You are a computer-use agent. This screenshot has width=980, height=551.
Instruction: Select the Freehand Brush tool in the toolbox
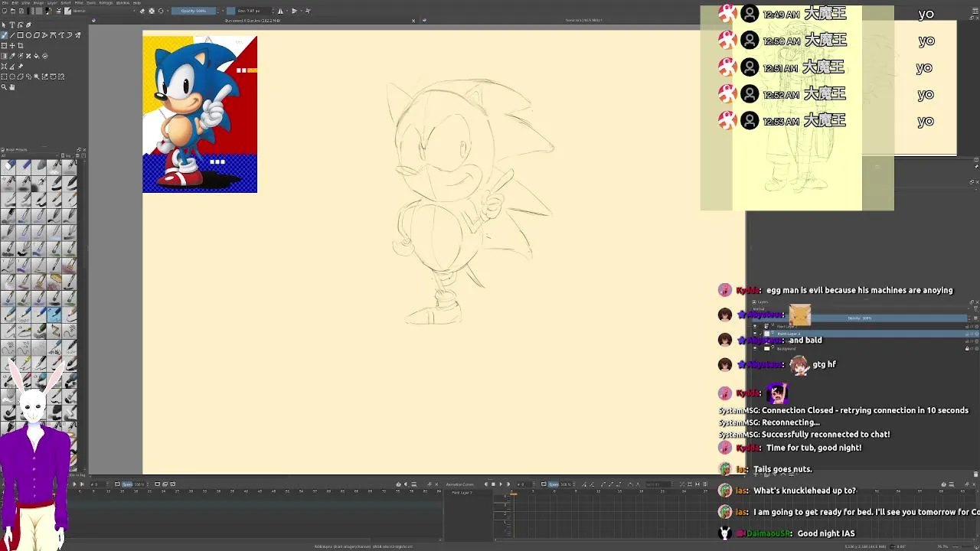pyautogui.click(x=4, y=35)
